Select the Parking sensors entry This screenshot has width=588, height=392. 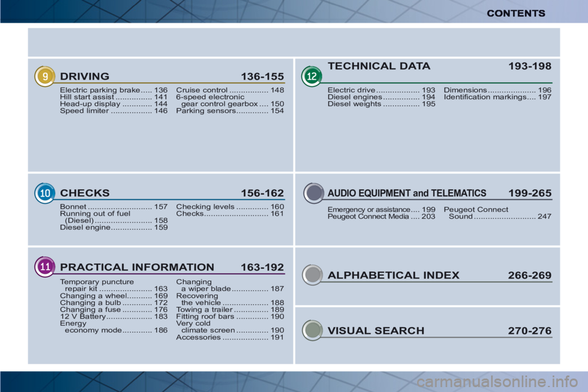coord(230,111)
